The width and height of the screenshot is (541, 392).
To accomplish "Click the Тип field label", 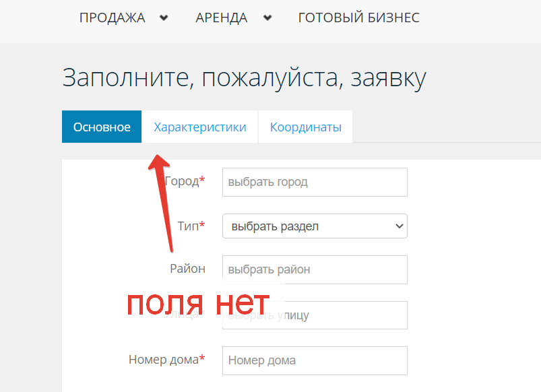I will [x=191, y=226].
